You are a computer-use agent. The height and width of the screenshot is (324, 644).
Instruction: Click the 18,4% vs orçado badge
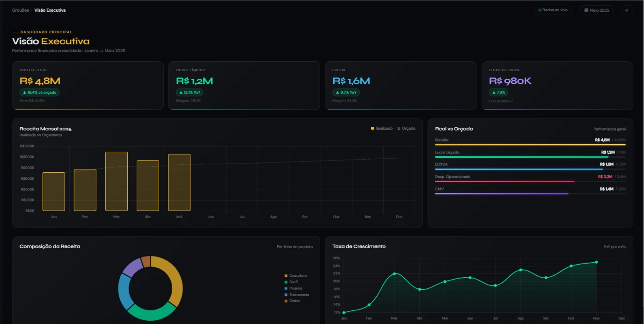(39, 92)
